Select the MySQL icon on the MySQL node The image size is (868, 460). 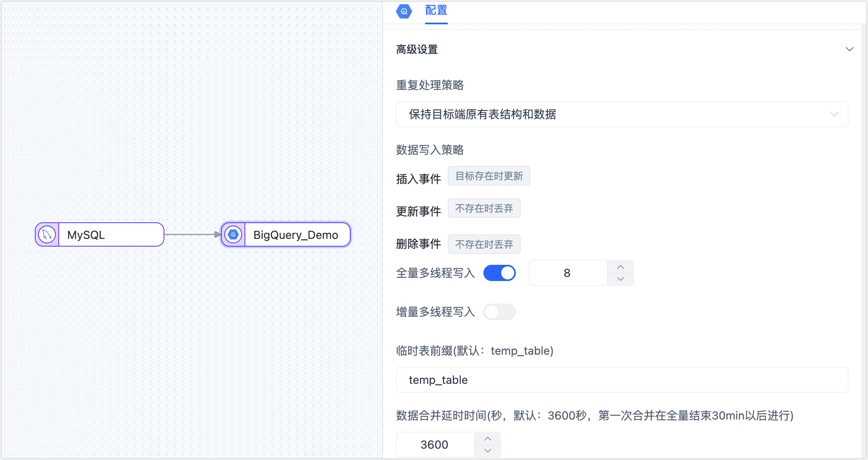click(47, 234)
